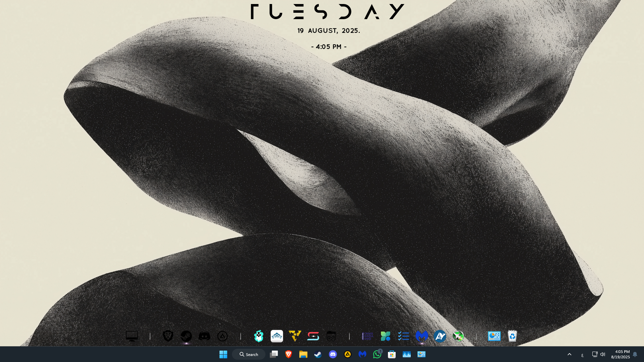Click the This PC monitor icon in dock
Screen dimensions: 644x362
132,336
